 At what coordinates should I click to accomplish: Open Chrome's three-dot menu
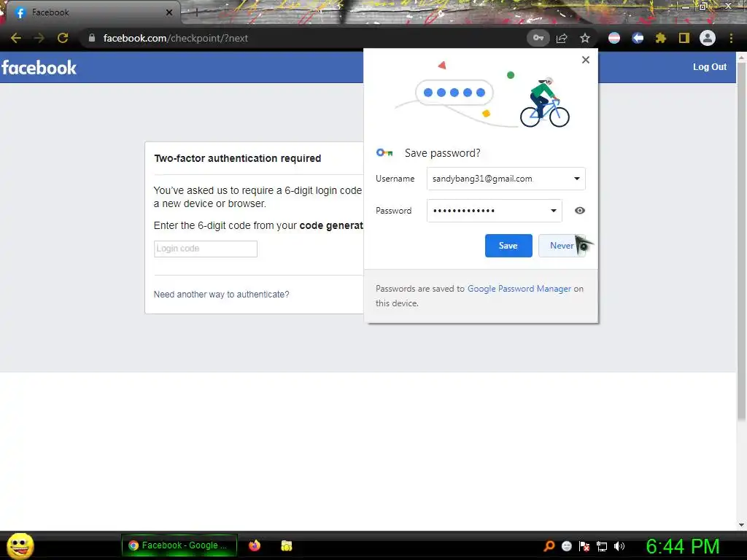[x=731, y=38]
